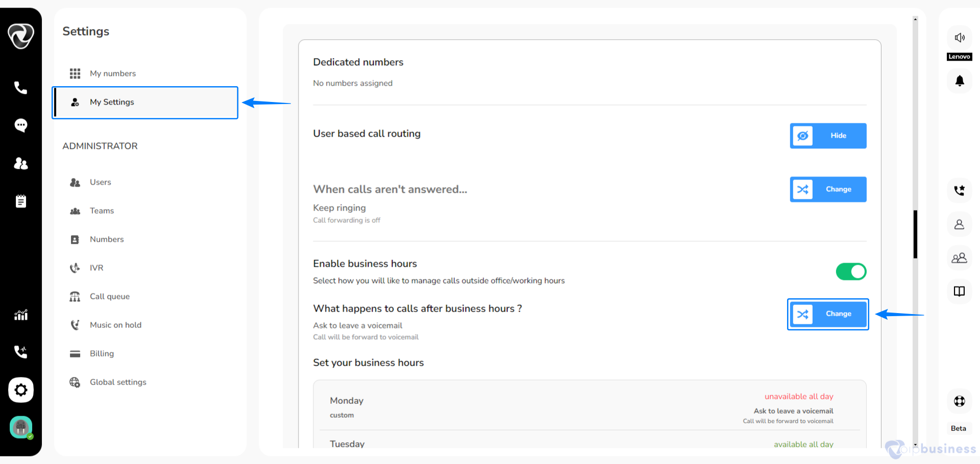Hide user based call routing
Screen dimensions: 980x464
point(828,136)
